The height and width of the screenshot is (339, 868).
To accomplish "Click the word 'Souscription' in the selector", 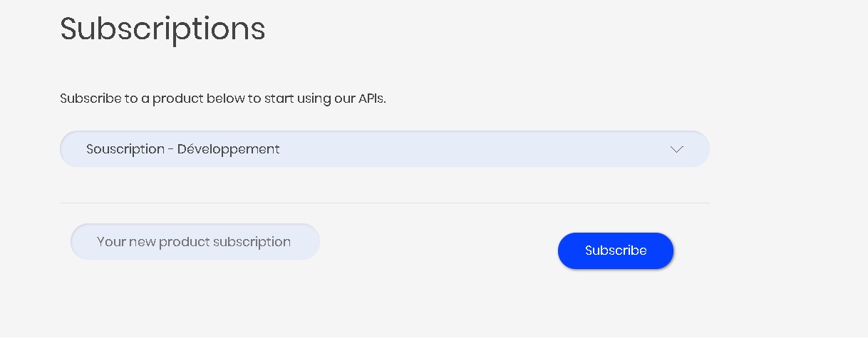I will [125, 149].
